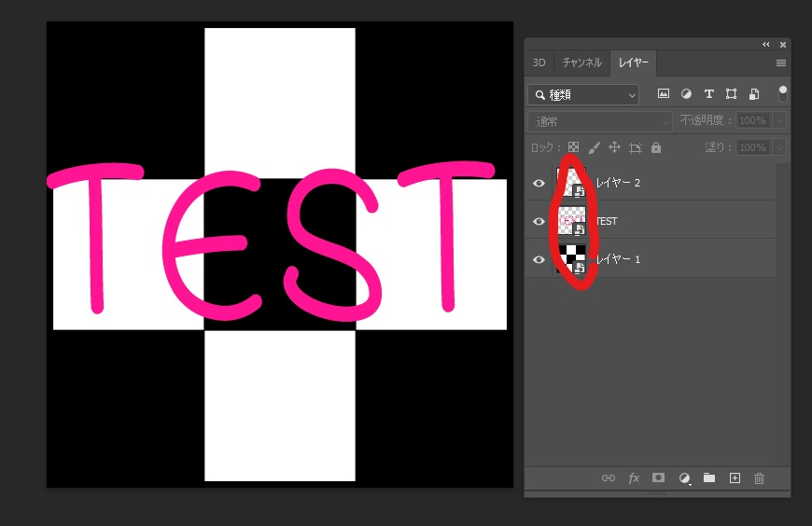Lock position move icon

(614, 147)
